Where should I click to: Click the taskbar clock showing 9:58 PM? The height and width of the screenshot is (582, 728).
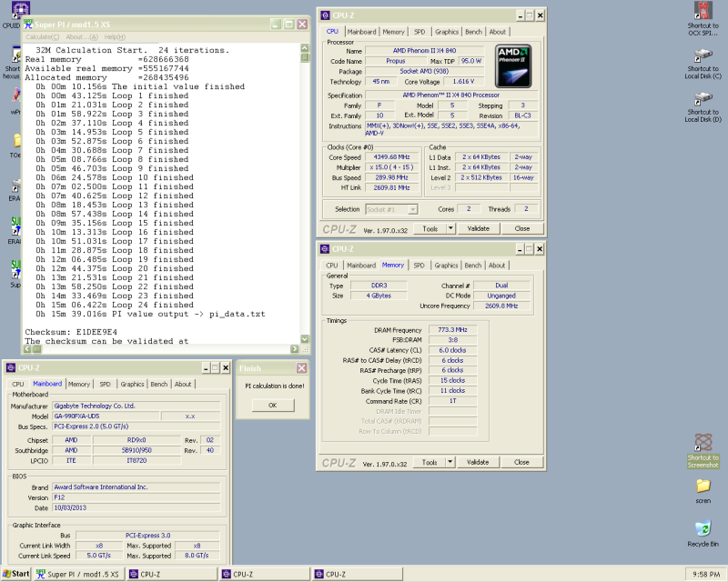706,574
